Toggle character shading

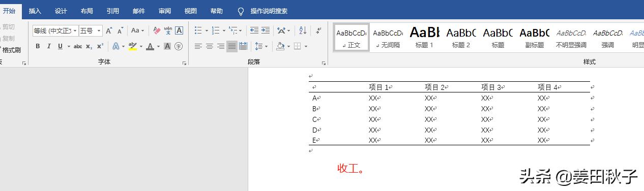click(167, 46)
